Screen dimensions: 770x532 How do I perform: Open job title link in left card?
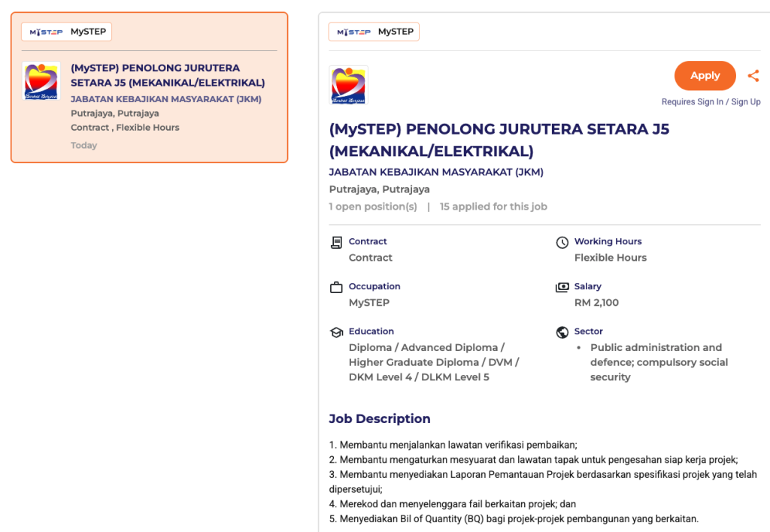[x=167, y=75]
